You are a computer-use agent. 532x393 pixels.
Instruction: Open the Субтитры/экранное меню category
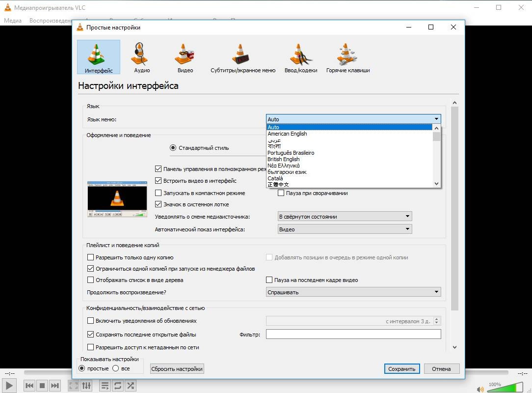(243, 56)
